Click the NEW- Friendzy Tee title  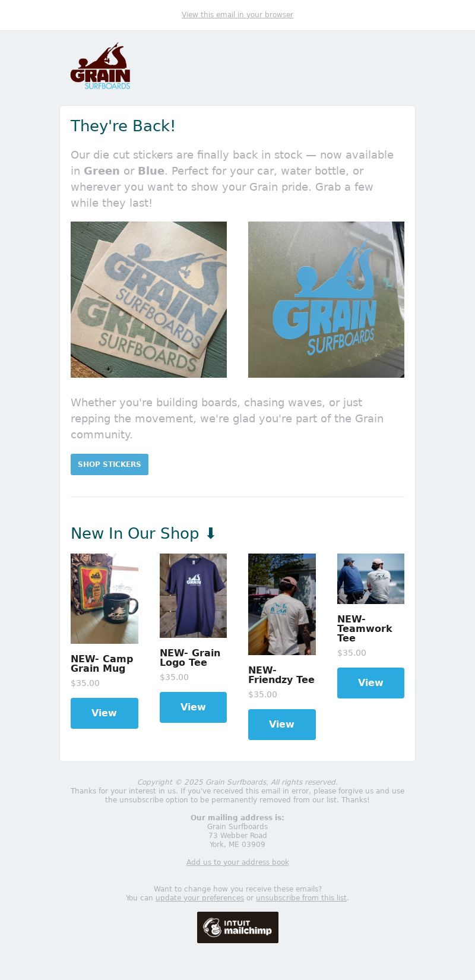point(281,675)
